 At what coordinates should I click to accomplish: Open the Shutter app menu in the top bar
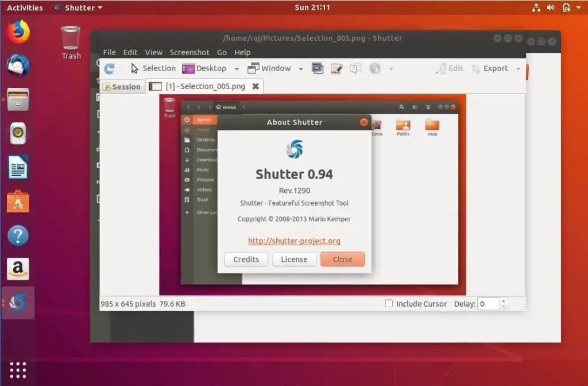[x=79, y=7]
